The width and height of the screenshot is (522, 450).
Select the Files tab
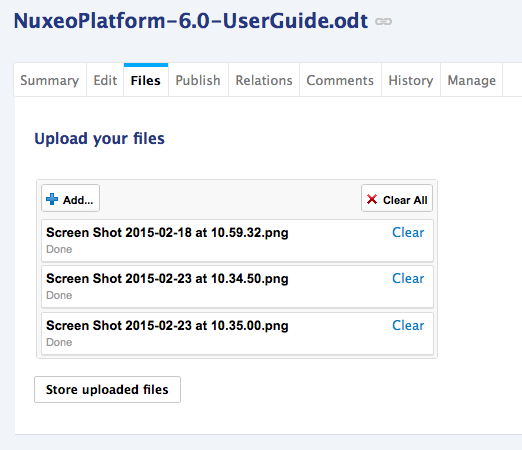146,80
